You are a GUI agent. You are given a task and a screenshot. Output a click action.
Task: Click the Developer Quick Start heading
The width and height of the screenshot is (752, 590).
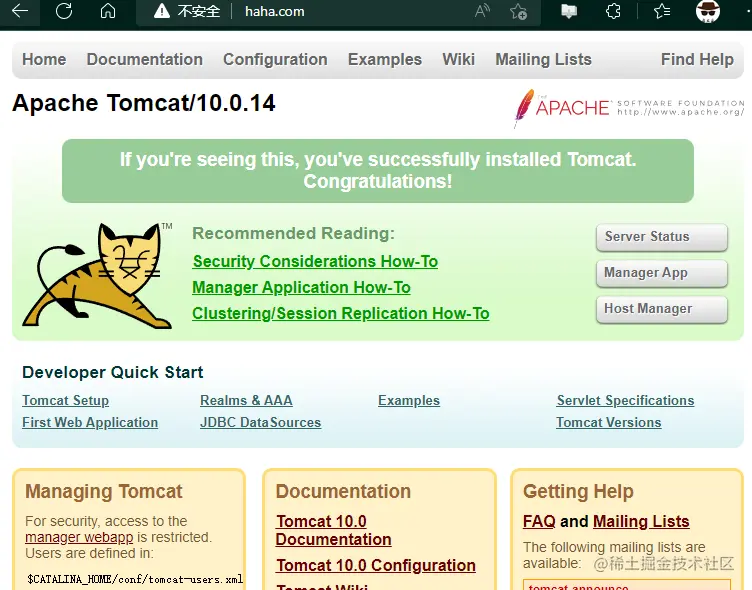pyautogui.click(x=113, y=372)
